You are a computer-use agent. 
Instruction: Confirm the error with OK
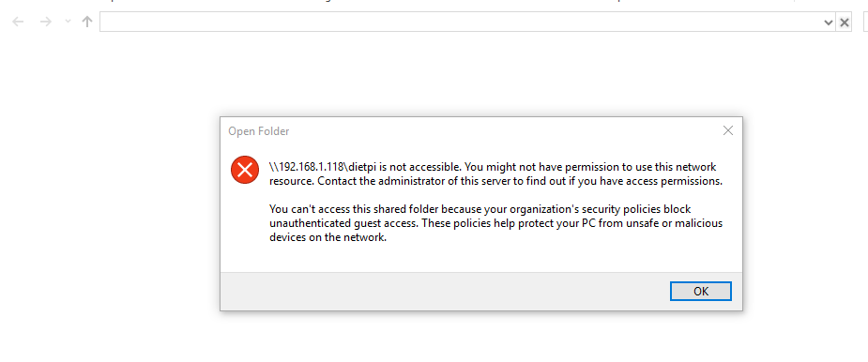[701, 291]
